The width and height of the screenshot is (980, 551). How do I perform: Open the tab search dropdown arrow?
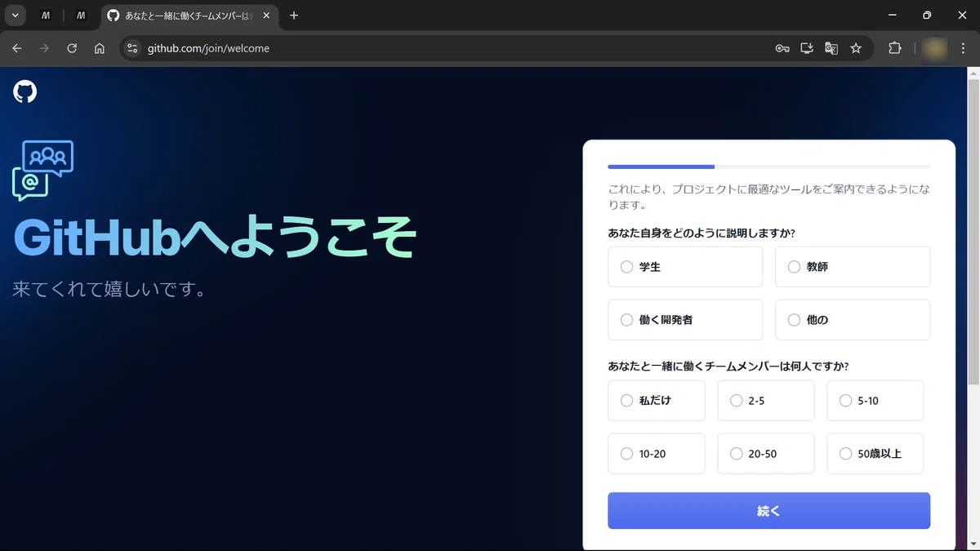coord(15,16)
